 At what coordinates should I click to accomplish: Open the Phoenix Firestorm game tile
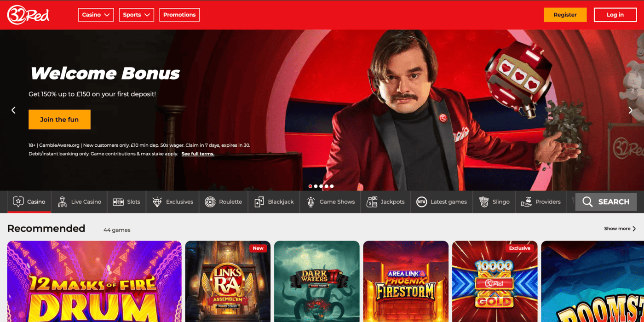[406, 282]
